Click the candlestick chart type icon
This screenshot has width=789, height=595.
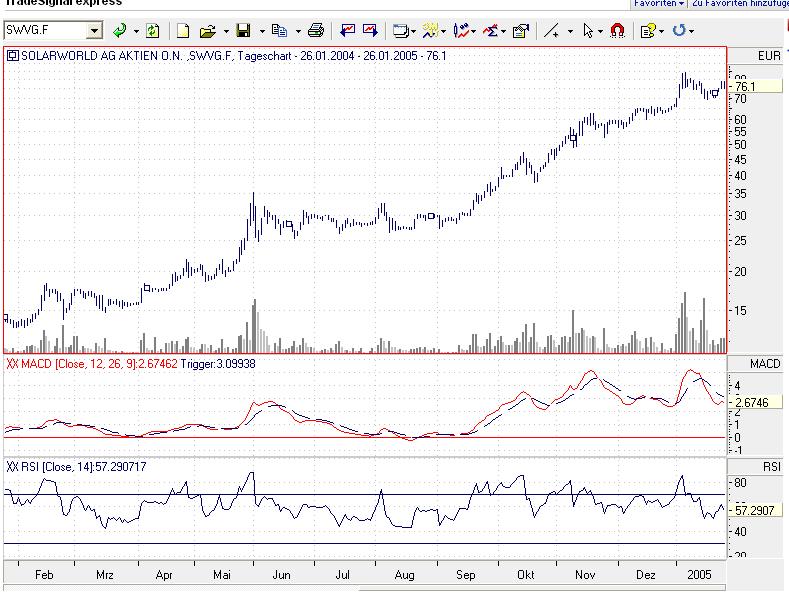(x=461, y=31)
